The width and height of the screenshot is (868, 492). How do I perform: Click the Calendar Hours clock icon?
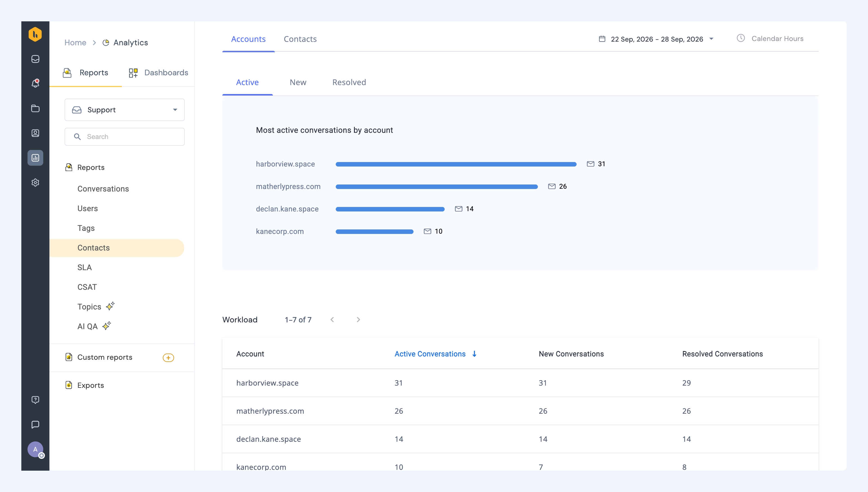(741, 38)
